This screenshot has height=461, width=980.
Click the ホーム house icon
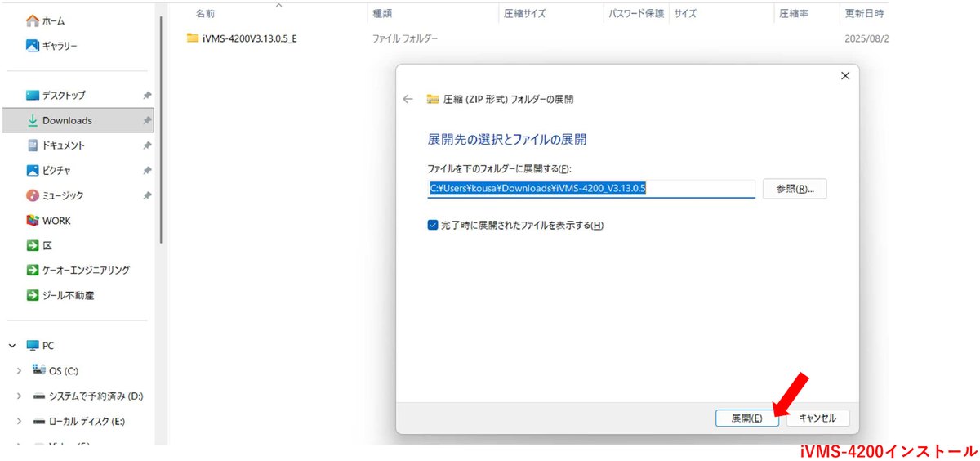pos(33,20)
